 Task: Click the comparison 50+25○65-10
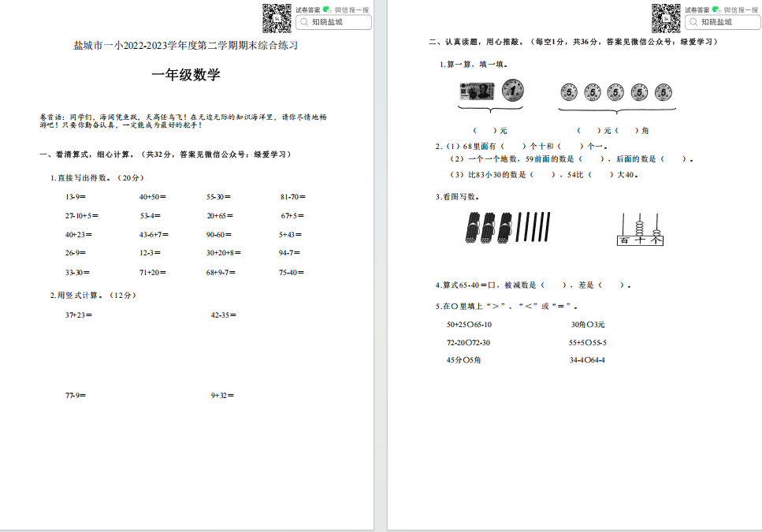(x=469, y=325)
